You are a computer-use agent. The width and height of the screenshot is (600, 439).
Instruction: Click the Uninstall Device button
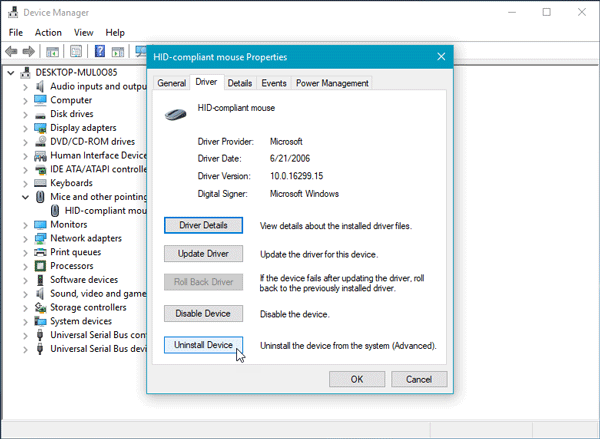pyautogui.click(x=203, y=345)
